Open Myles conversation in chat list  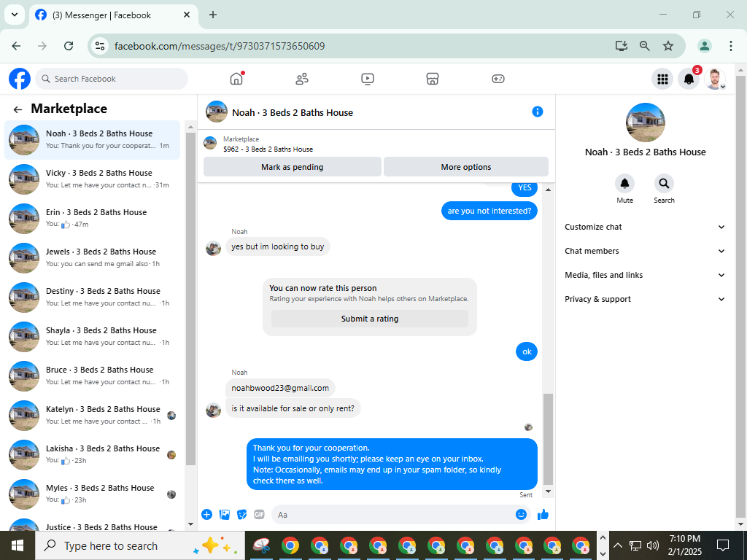[93, 494]
